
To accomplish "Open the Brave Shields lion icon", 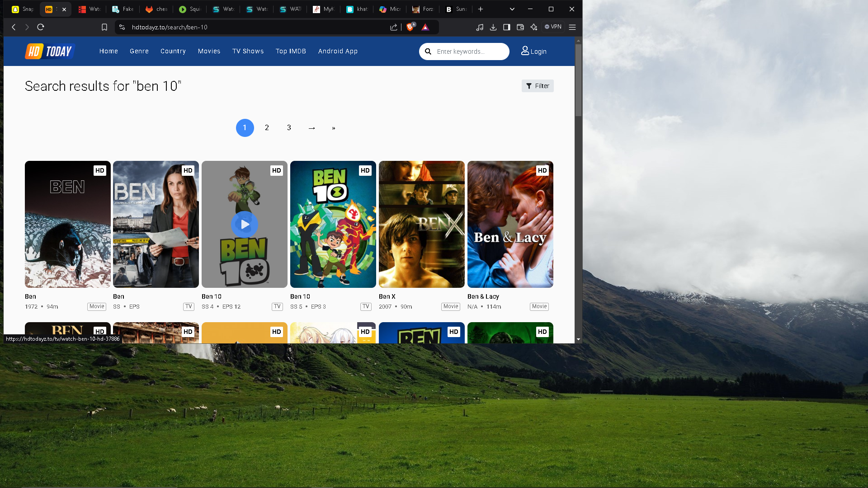I will pos(410,27).
